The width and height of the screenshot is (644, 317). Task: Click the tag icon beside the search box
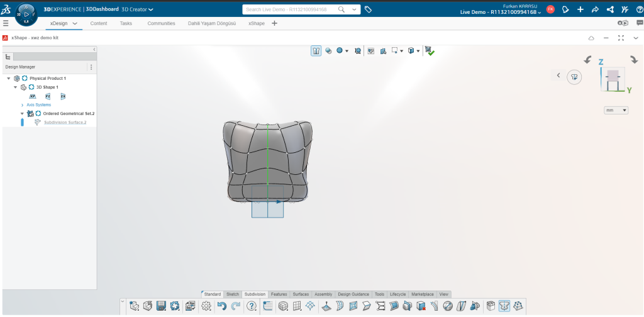[369, 9]
